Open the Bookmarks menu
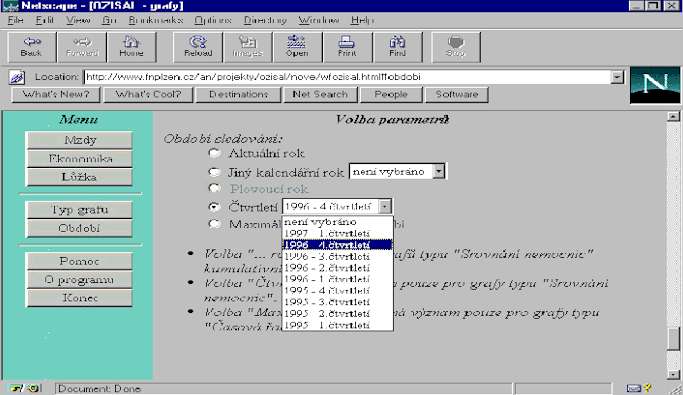683x395 pixels. click(156, 20)
